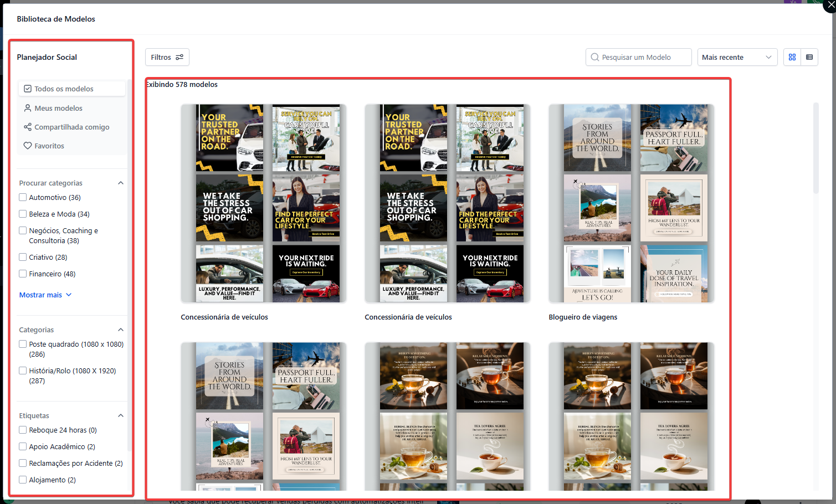
Task: Open the first Concessionária de veículos template
Action: point(264,203)
